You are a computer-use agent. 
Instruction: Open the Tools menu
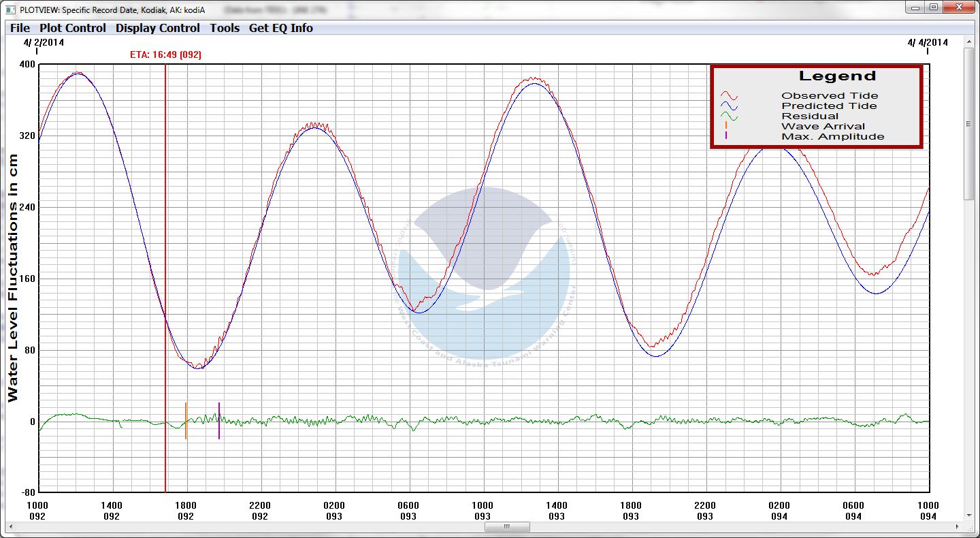[225, 28]
